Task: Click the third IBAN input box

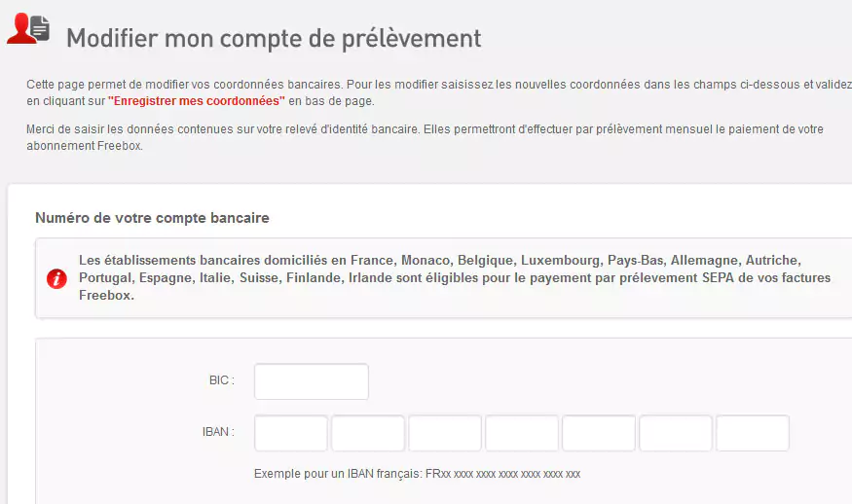Action: pyautogui.click(x=445, y=433)
